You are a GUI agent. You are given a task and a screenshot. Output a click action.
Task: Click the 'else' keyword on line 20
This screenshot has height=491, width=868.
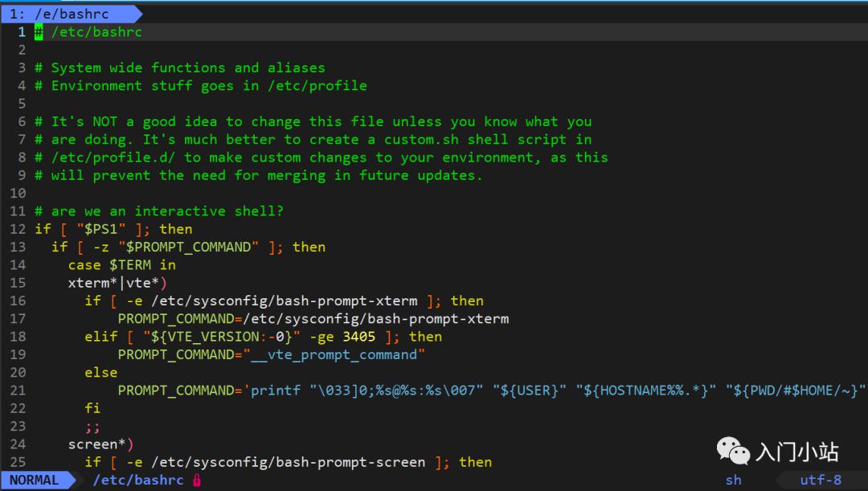pos(100,373)
